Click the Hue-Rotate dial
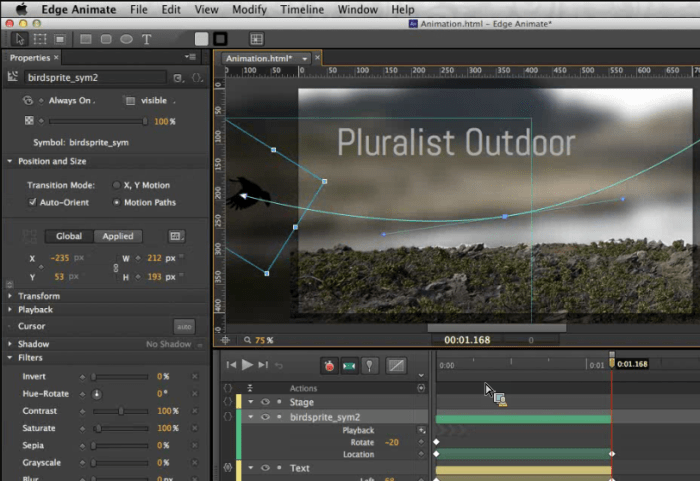This screenshot has height=481, width=700. tap(97, 394)
